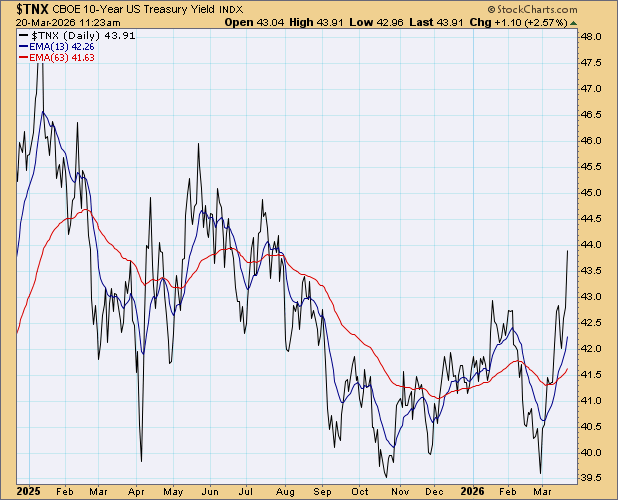
Task: Click the 40.5 y-axis label
Action: coord(592,427)
